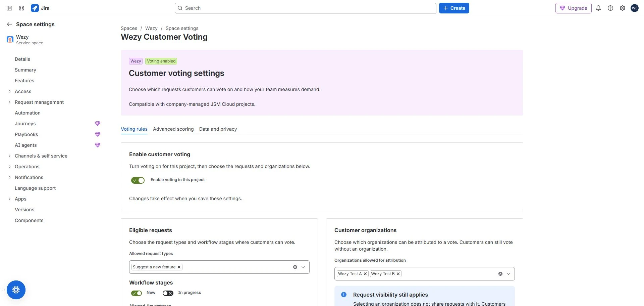
Task: Open the floating blue snowflake assistant button
Action: pos(16,290)
